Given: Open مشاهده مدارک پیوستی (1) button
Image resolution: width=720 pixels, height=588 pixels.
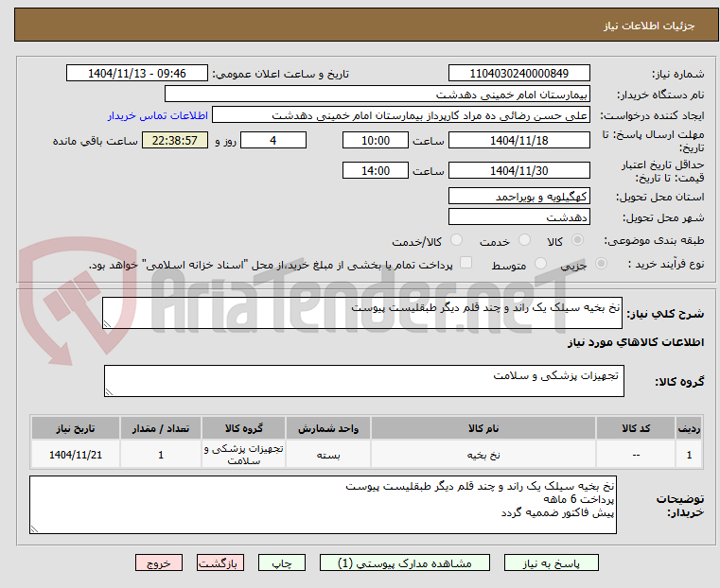Looking at the screenshot, I should tap(405, 562).
